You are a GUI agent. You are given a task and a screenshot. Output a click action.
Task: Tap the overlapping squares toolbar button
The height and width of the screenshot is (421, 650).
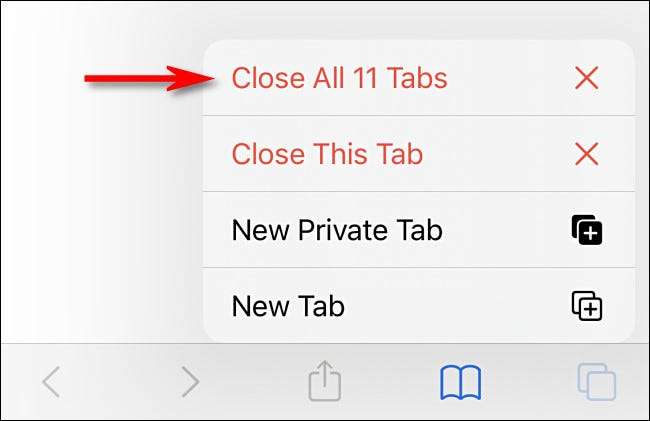coord(597,382)
